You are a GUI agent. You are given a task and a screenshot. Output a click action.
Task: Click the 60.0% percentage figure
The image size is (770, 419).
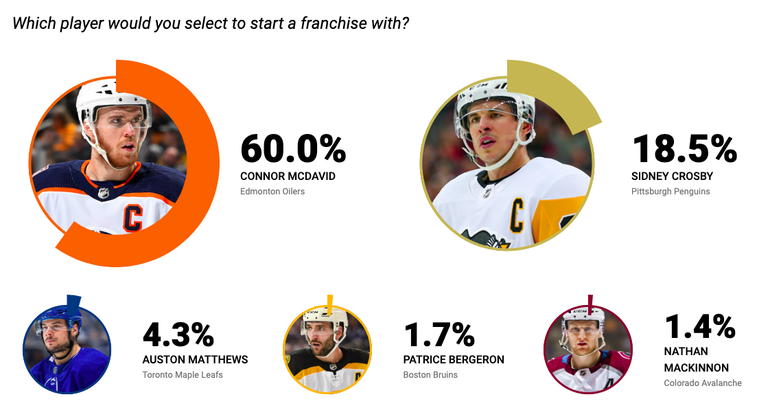293,149
